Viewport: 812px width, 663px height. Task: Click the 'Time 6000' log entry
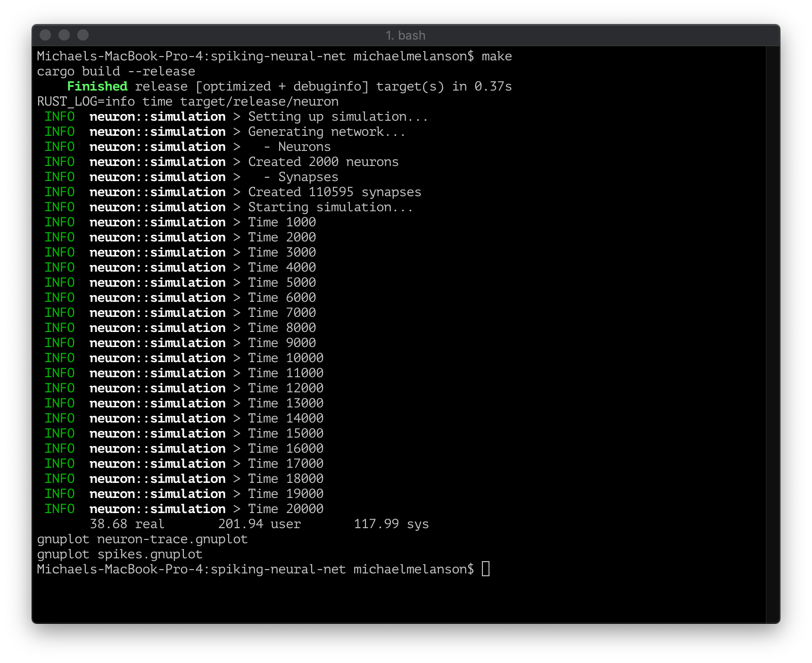click(x=282, y=298)
